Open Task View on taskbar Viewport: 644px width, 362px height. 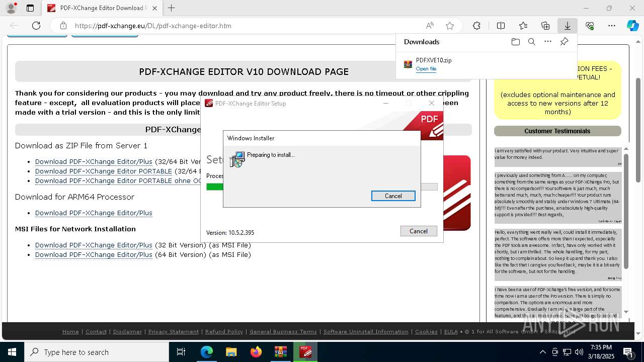[x=181, y=352]
